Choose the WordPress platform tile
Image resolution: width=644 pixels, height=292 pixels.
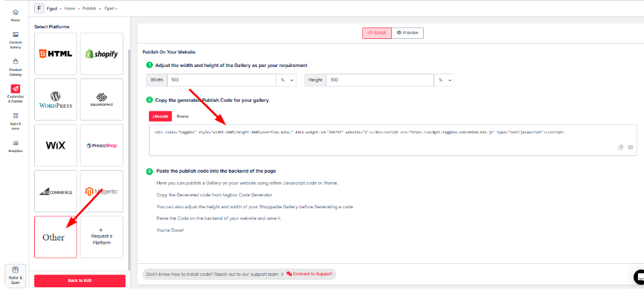click(x=56, y=100)
